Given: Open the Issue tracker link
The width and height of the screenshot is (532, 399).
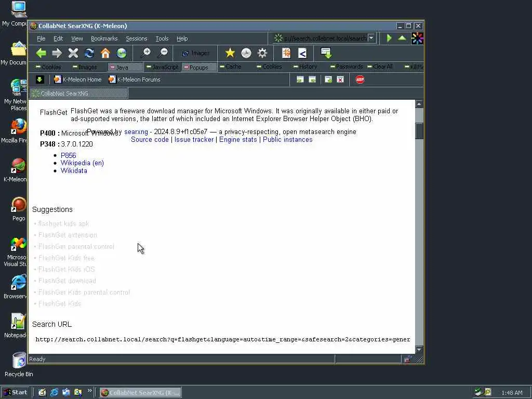Looking at the screenshot, I should (x=194, y=139).
